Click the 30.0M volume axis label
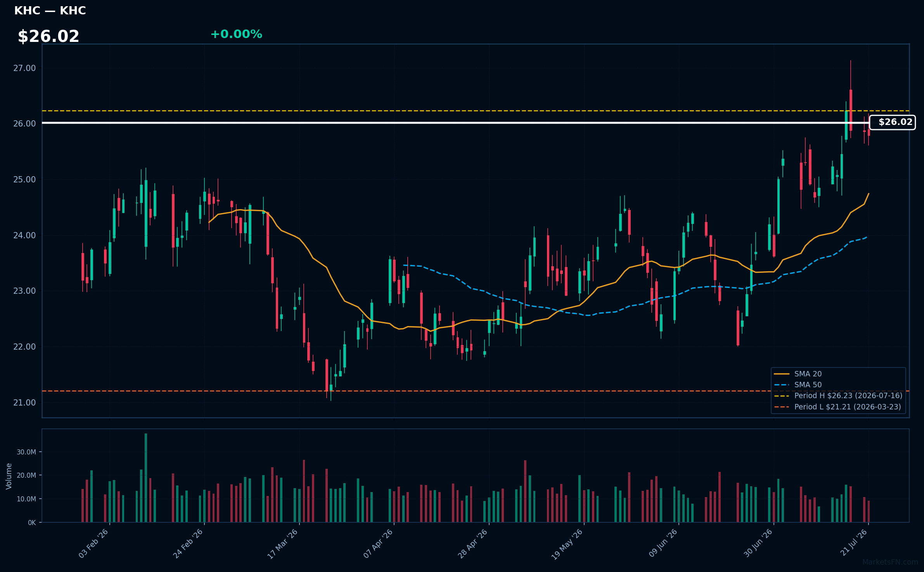Image resolution: width=924 pixels, height=572 pixels. click(26, 452)
